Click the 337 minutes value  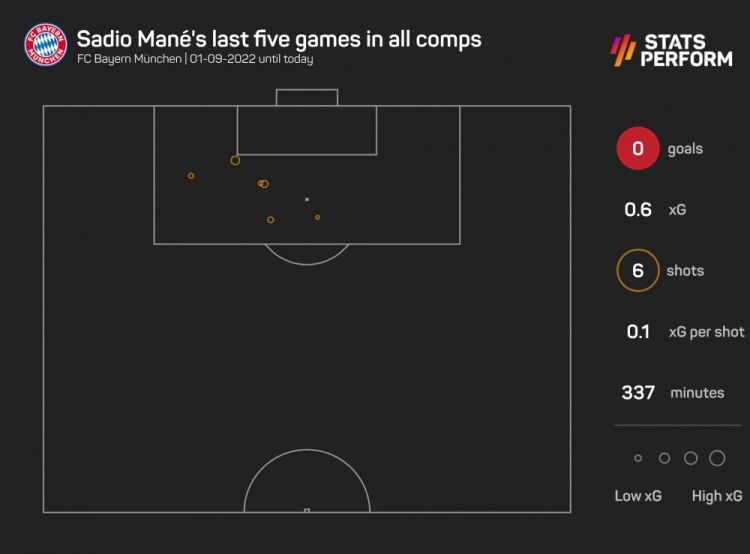(638, 393)
